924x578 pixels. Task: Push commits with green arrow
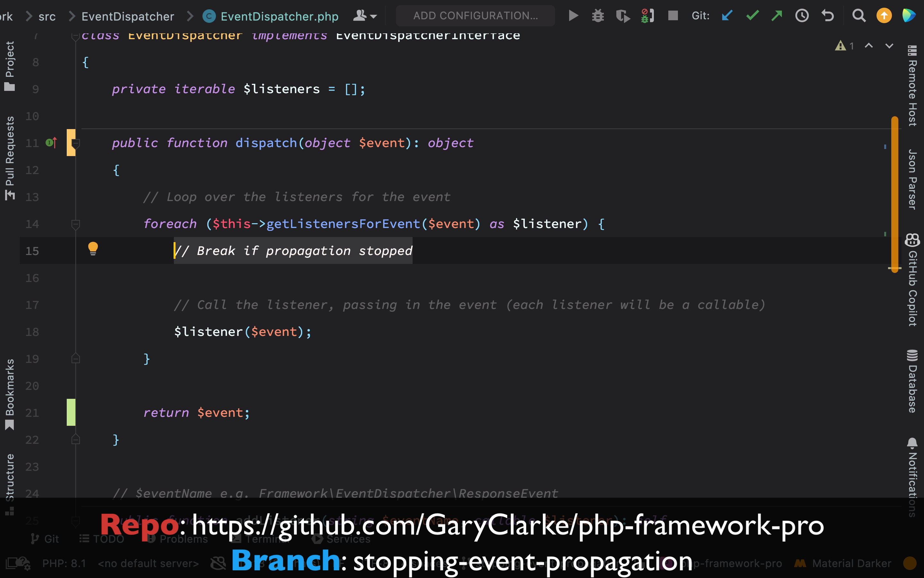[x=777, y=16]
